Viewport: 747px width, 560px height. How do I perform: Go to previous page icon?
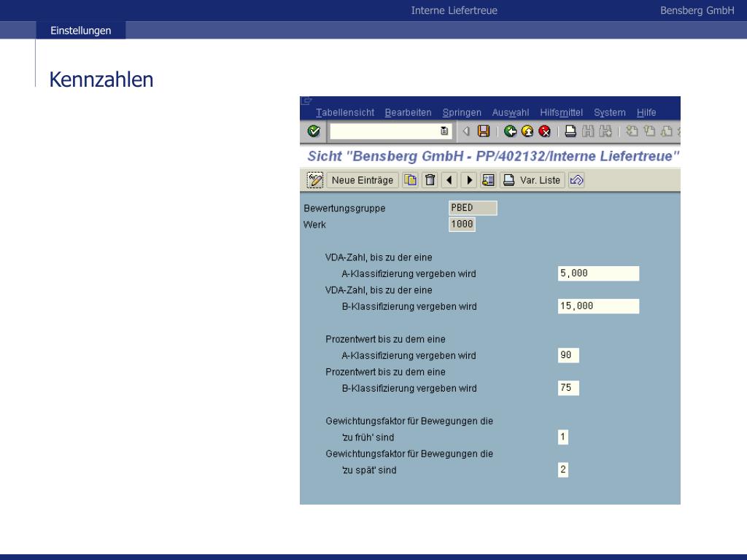pos(649,131)
